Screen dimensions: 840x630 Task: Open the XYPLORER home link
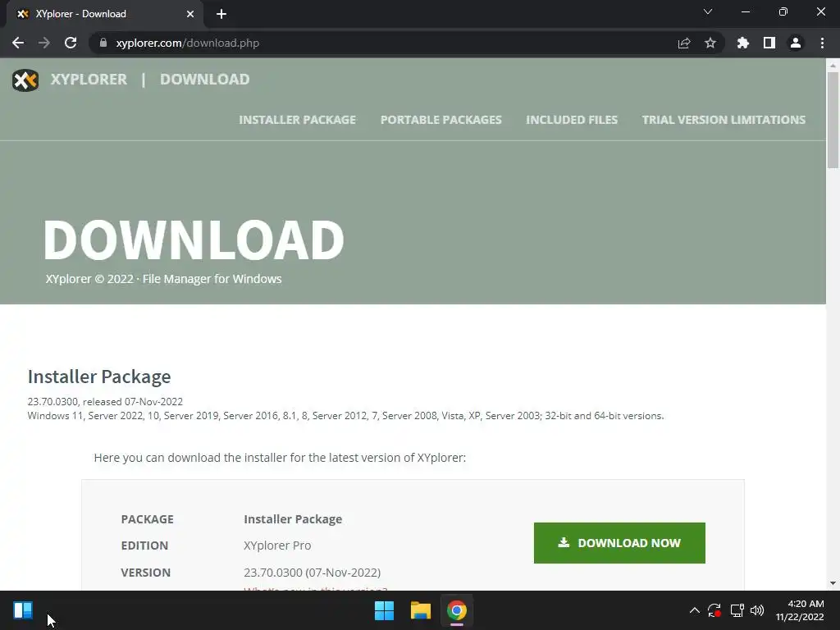click(x=89, y=80)
